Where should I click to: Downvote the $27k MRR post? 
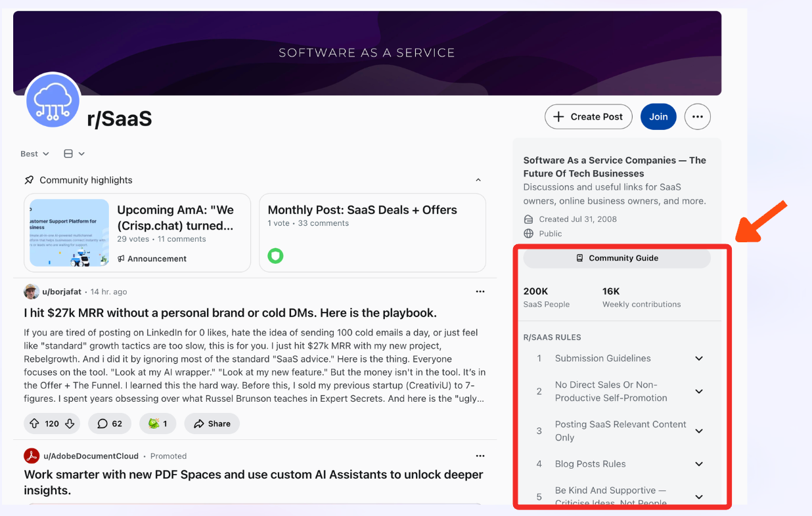[69, 423]
